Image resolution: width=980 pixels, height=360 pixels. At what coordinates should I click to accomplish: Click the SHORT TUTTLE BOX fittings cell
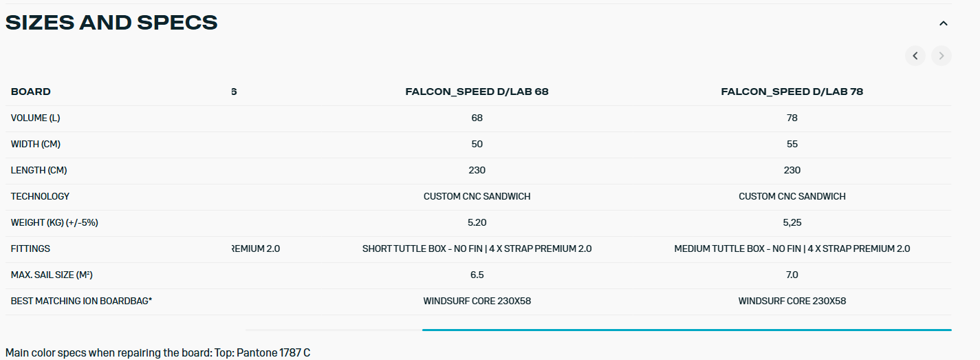click(x=477, y=248)
